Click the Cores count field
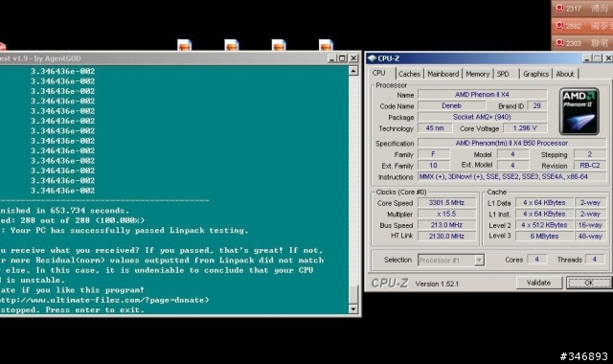This screenshot has height=364, width=613. tap(536, 260)
